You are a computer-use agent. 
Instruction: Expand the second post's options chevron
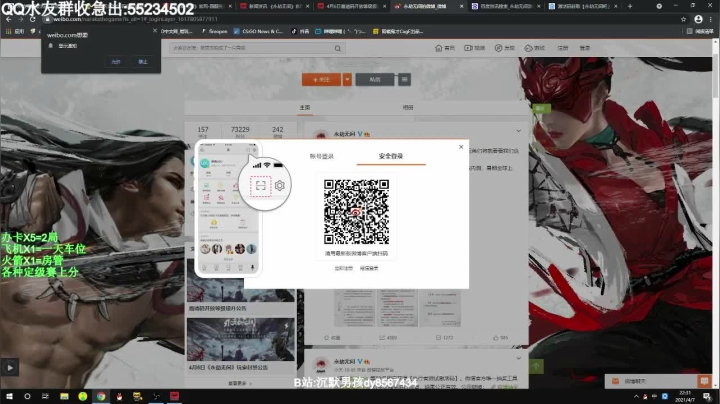pyautogui.click(x=518, y=358)
